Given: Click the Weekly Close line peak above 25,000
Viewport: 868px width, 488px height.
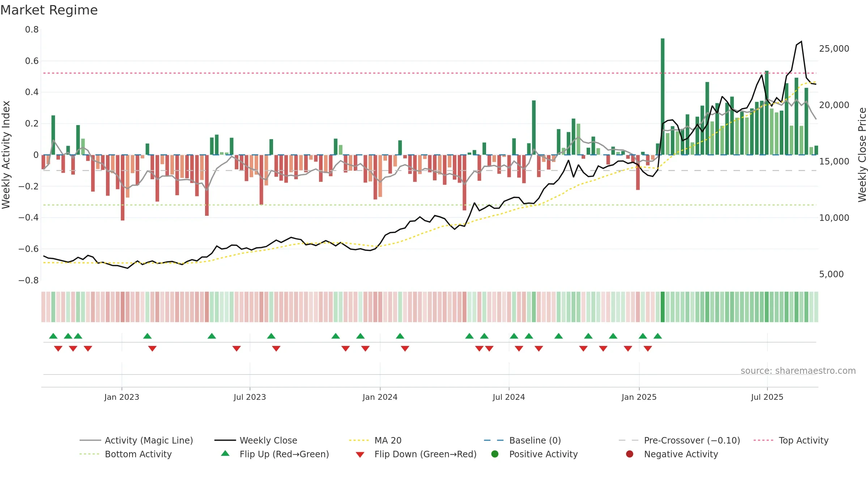Looking at the screenshot, I should 801,42.
